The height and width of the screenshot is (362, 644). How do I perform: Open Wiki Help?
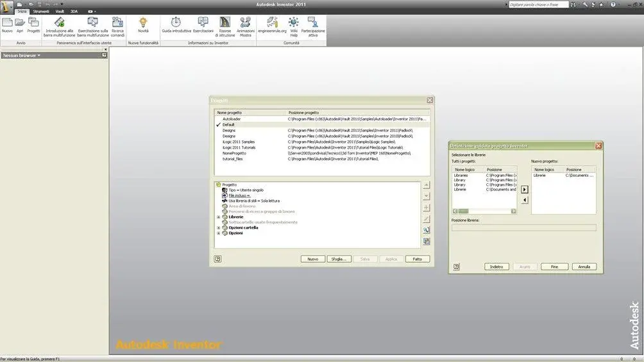pos(294,27)
